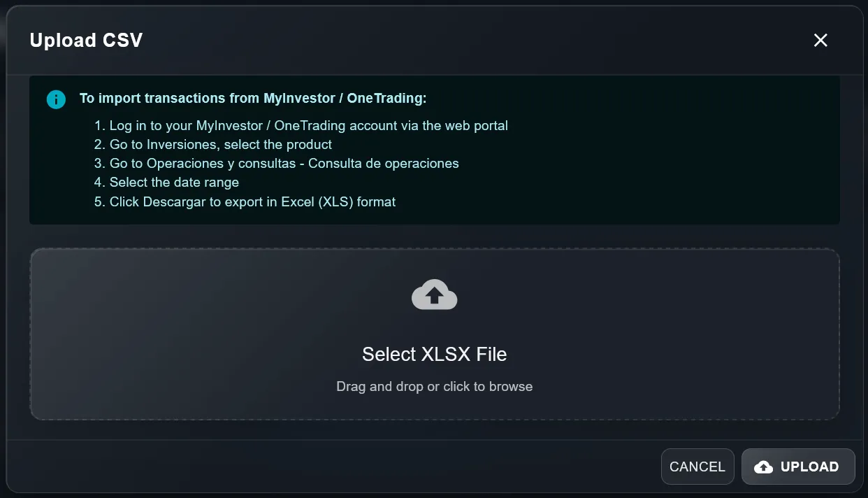Open the file browser via the dashed dropzone
The width and height of the screenshot is (868, 498).
tap(434, 334)
